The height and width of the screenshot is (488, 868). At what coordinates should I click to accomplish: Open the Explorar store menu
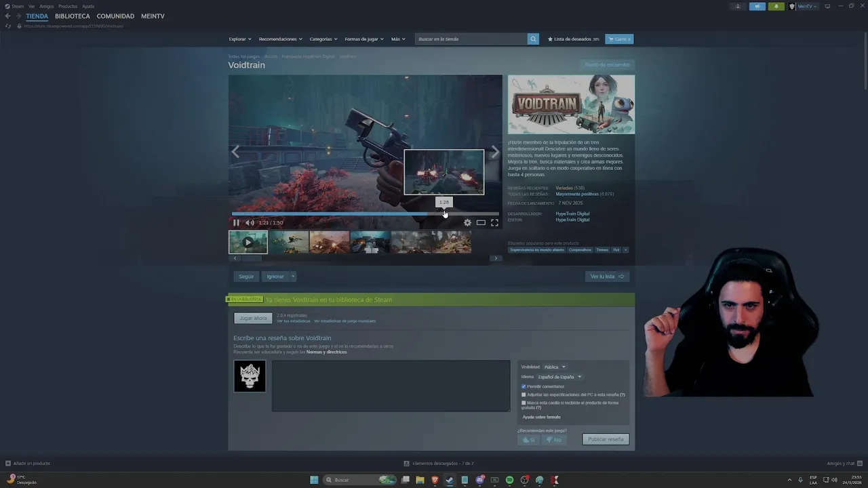click(x=239, y=39)
